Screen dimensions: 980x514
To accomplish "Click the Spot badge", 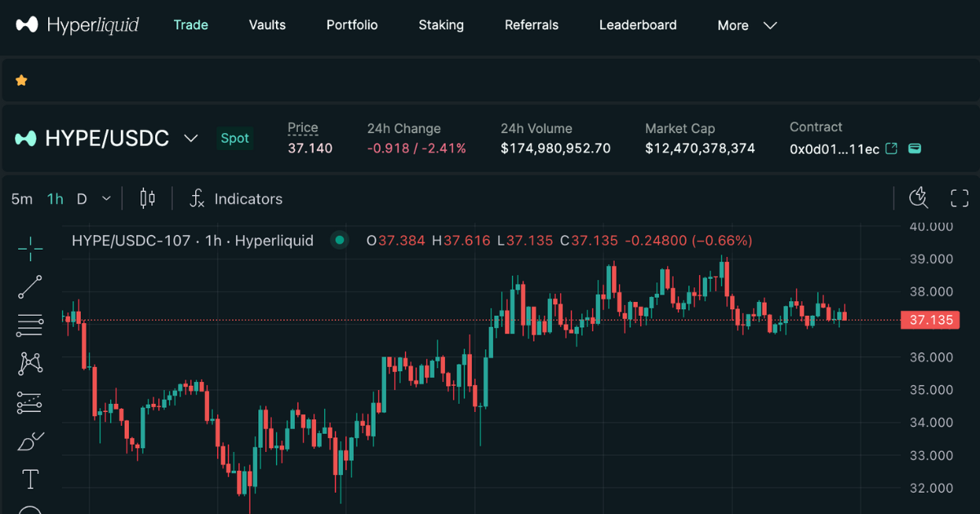I will (x=234, y=138).
